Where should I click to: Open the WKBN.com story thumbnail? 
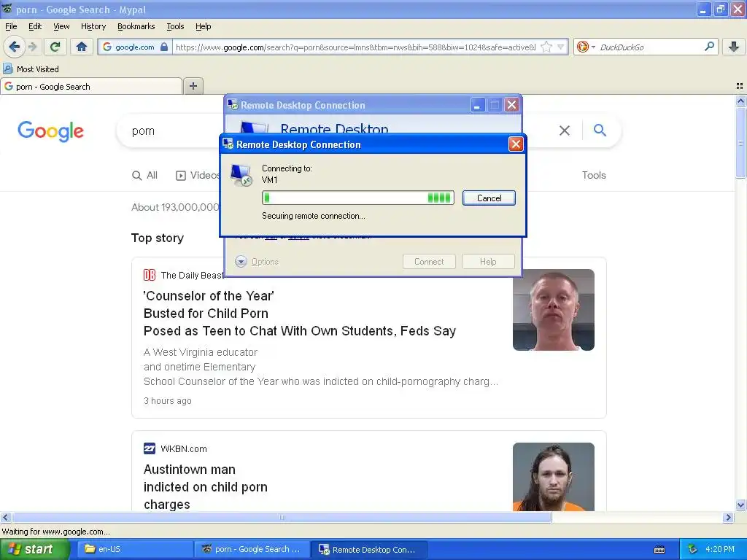click(554, 477)
